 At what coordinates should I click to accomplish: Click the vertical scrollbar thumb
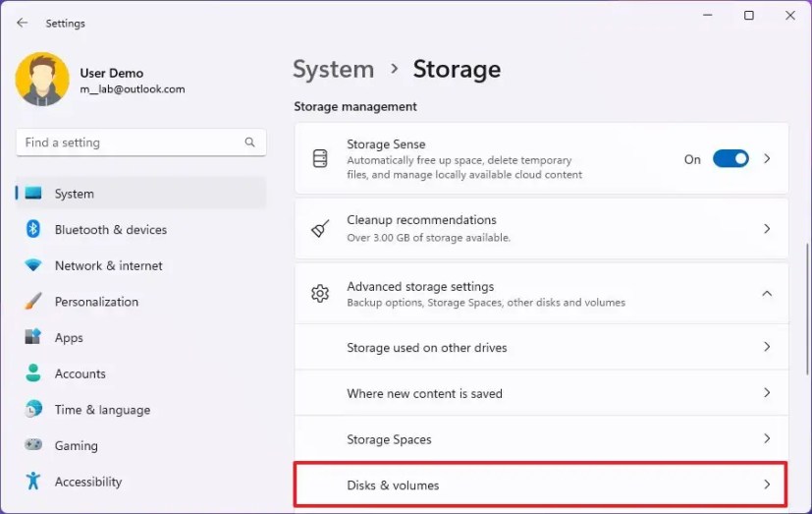tap(807, 309)
